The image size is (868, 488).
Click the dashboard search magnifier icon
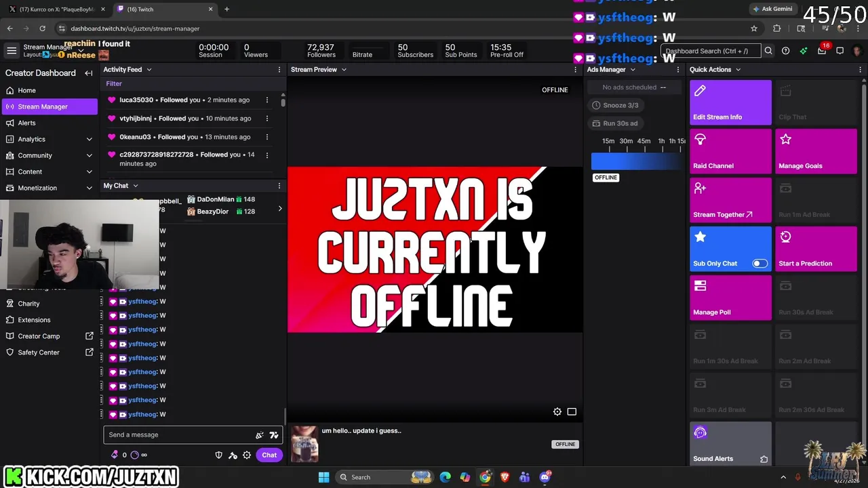point(768,51)
